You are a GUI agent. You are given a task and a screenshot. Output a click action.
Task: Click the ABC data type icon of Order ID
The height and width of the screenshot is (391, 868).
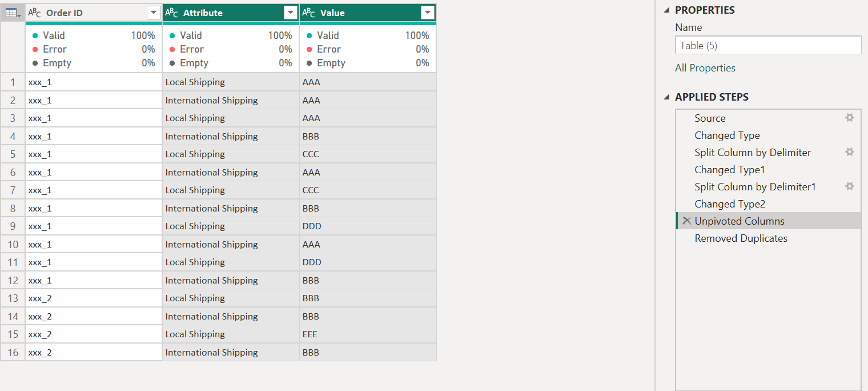coord(34,13)
